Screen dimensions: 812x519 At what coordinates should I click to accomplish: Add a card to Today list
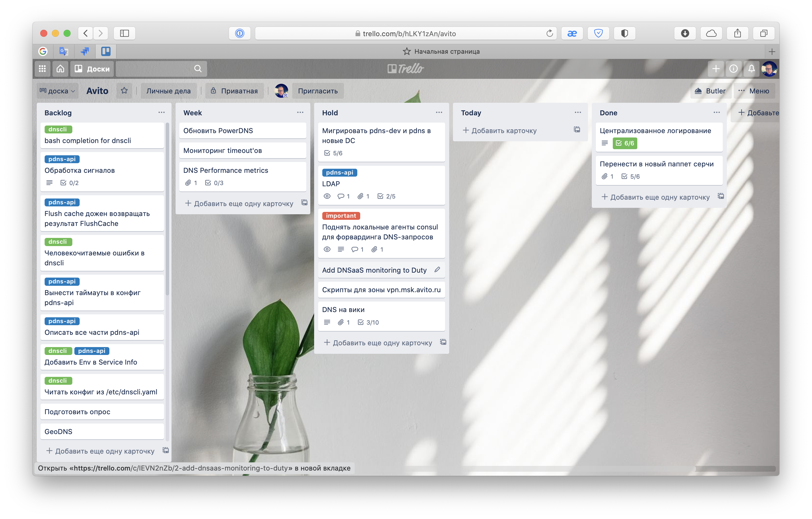tap(500, 130)
